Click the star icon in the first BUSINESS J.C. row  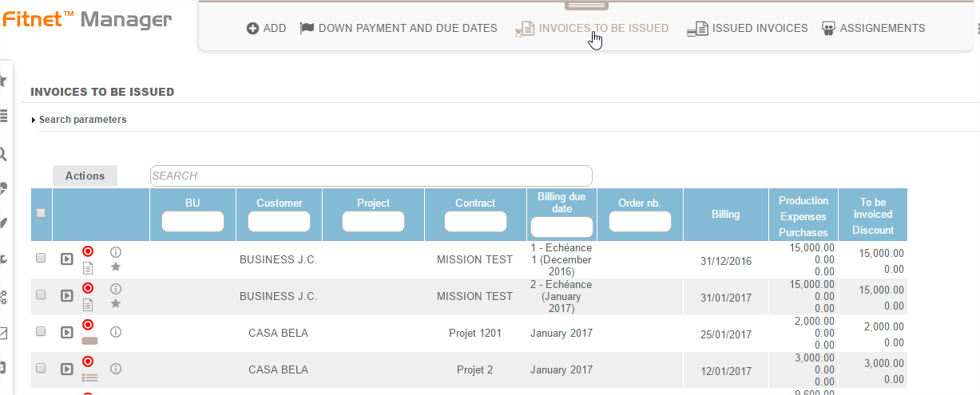[116, 267]
